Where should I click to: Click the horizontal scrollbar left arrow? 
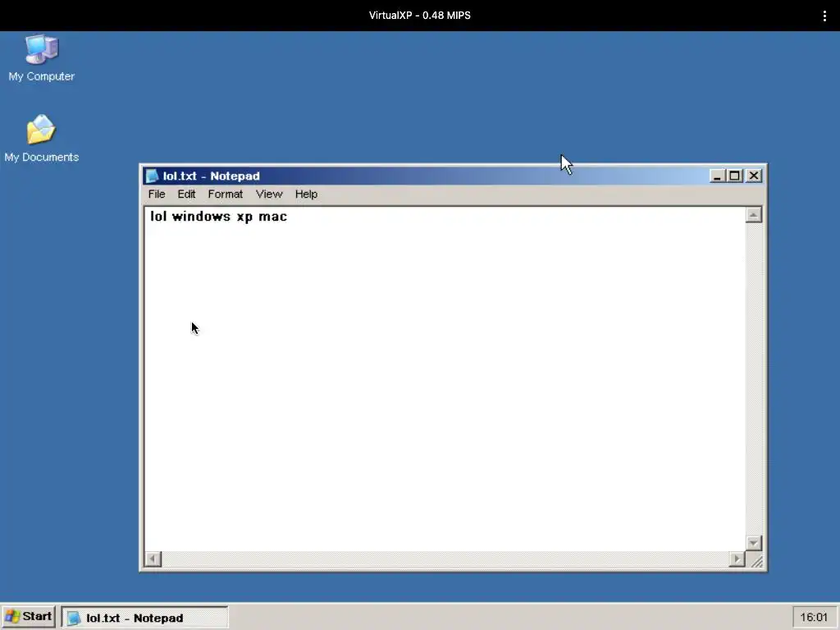153,559
